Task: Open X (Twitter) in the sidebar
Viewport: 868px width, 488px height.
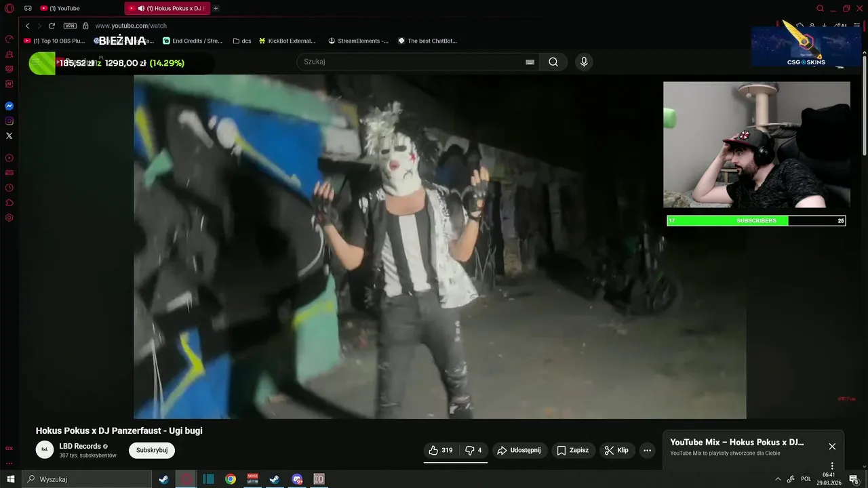Action: tap(9, 136)
